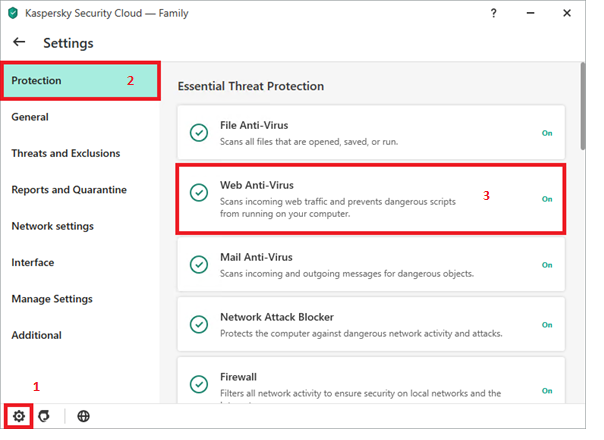The image size is (604, 440).
Task: Click 'Protects the computer against dangerous' description
Action: click(361, 333)
